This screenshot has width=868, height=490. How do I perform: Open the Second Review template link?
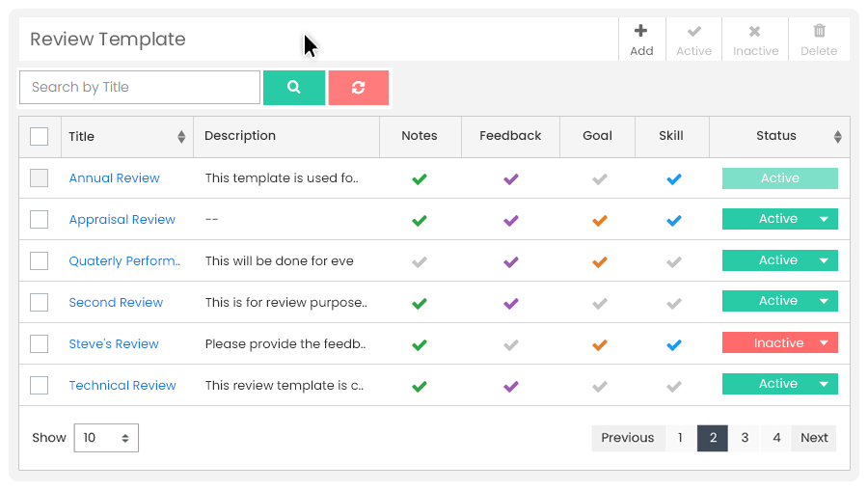(116, 303)
